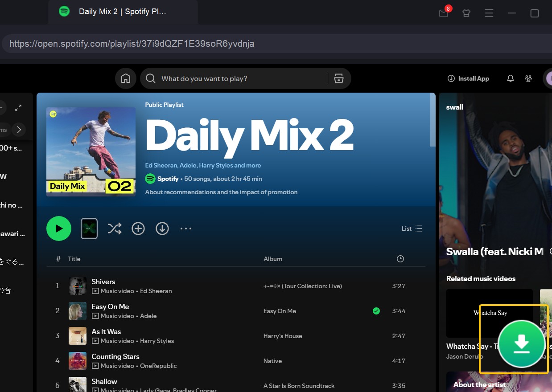Play the Daily Mix 2 playlist

(x=59, y=229)
